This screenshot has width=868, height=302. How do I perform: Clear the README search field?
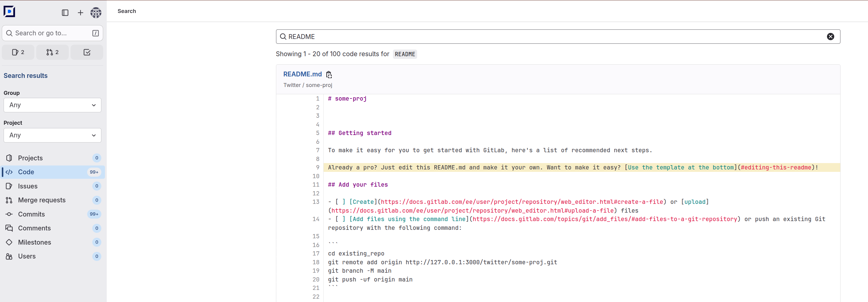[830, 37]
